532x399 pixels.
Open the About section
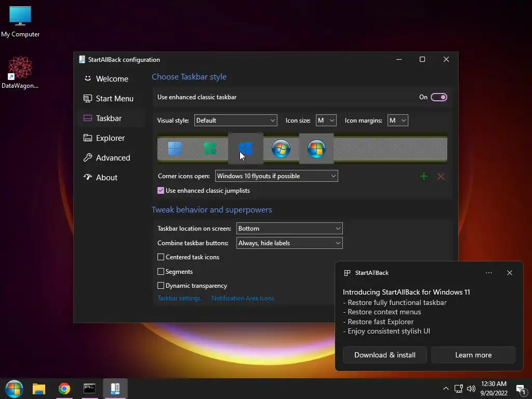(x=112, y=178)
